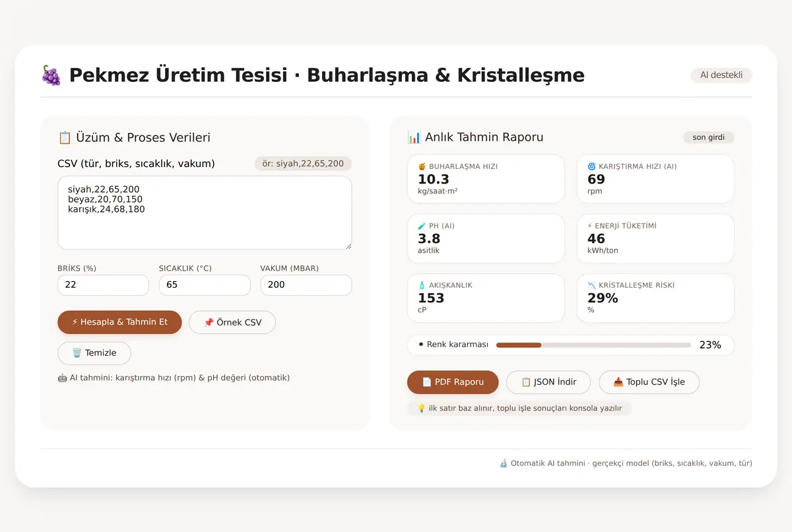Click the spiral icon on Karıştırma Hızı

pyautogui.click(x=591, y=167)
